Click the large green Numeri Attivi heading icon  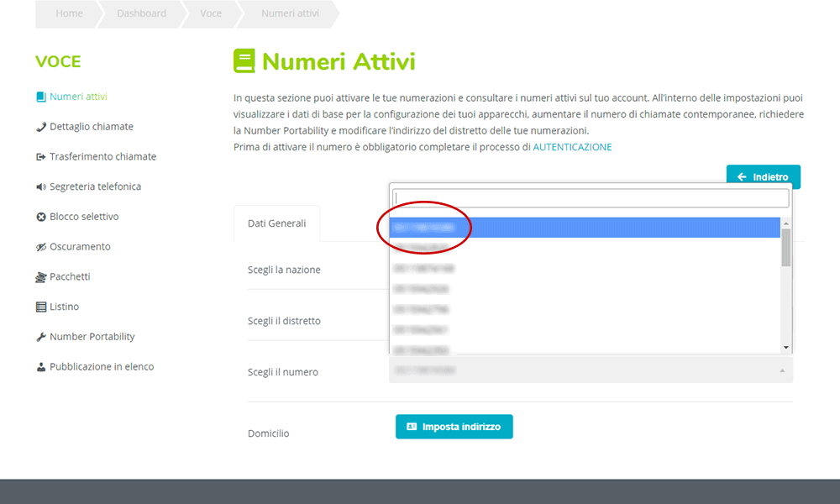point(244,61)
